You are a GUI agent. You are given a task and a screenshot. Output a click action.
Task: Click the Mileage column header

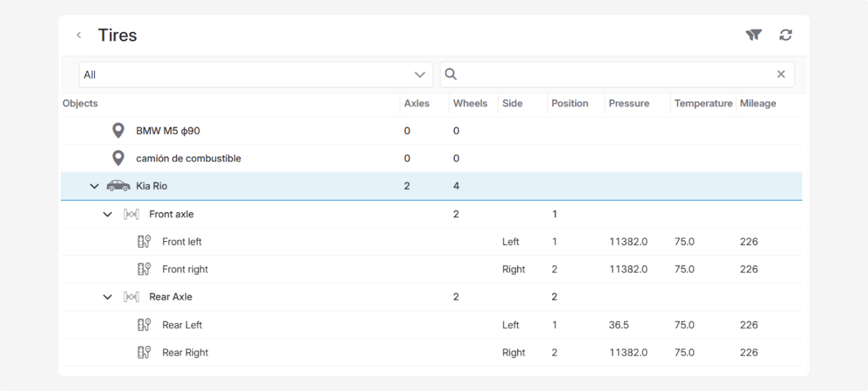pos(757,104)
